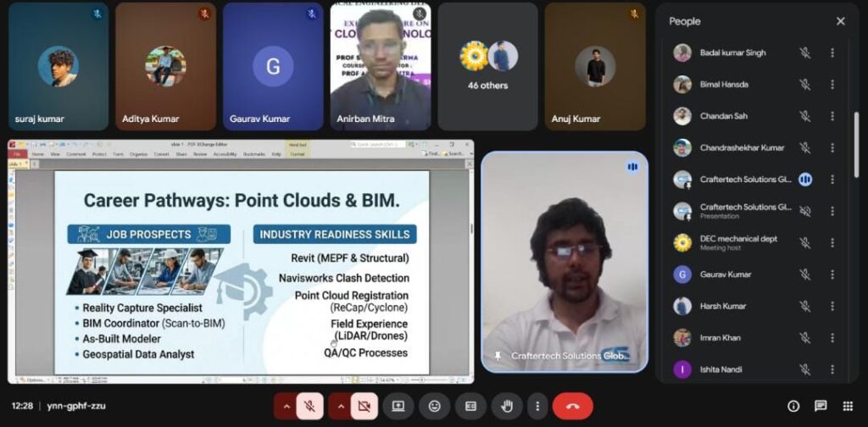The height and width of the screenshot is (427, 868).
Task: Open the activities grid icon
Action: click(848, 406)
